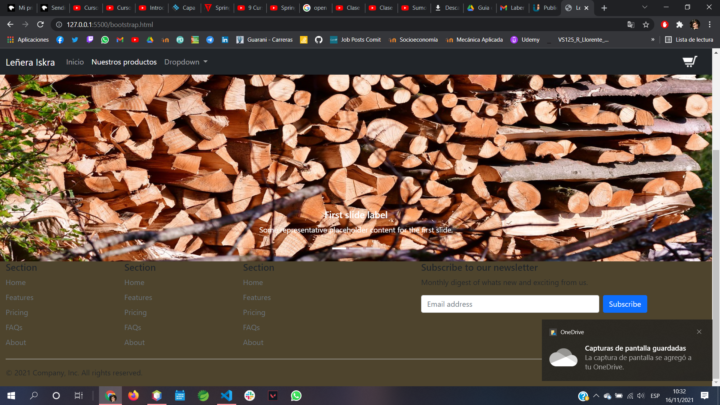The image size is (720, 405).
Task: Open the shopping cart icon
Action: (x=690, y=62)
